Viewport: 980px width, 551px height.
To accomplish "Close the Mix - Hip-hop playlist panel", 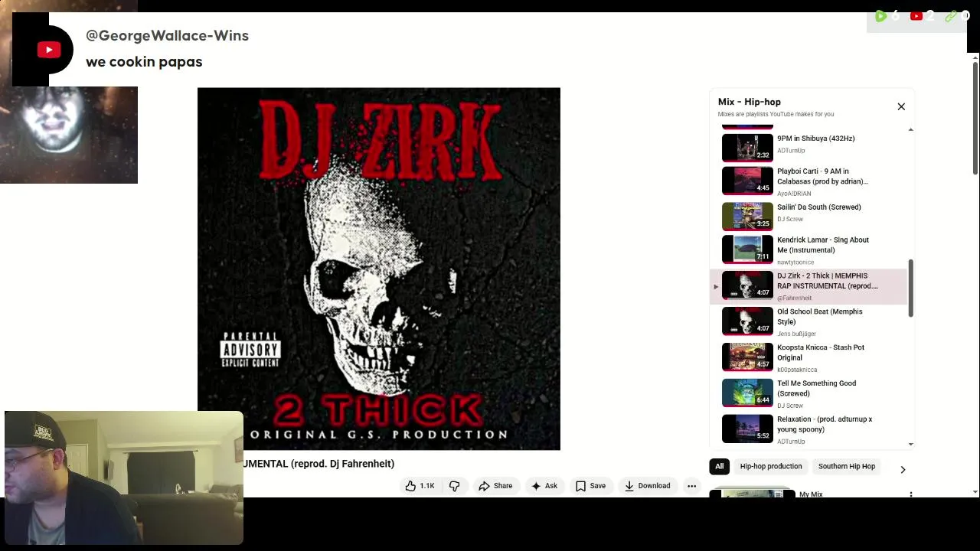I will tap(901, 106).
